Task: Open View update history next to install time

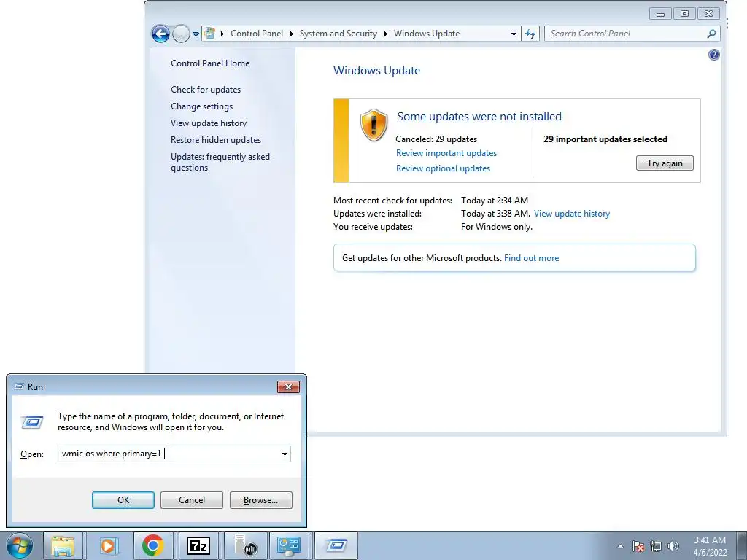Action: pyautogui.click(x=572, y=214)
